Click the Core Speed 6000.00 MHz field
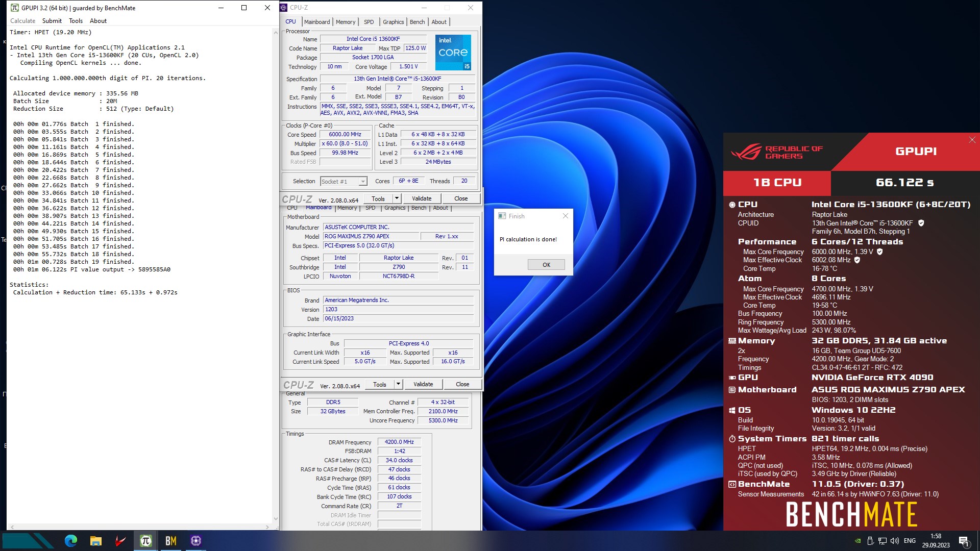 point(345,135)
